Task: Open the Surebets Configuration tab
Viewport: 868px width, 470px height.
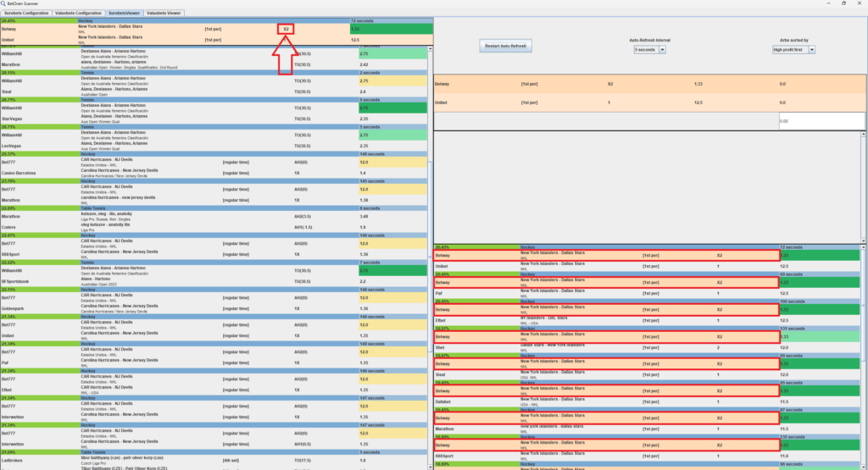Action: 26,13
